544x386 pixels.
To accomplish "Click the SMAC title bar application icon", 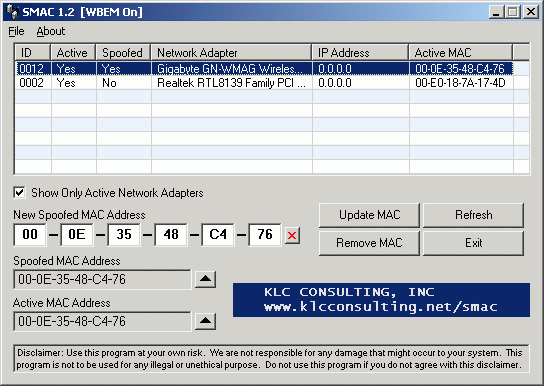I will [12, 12].
